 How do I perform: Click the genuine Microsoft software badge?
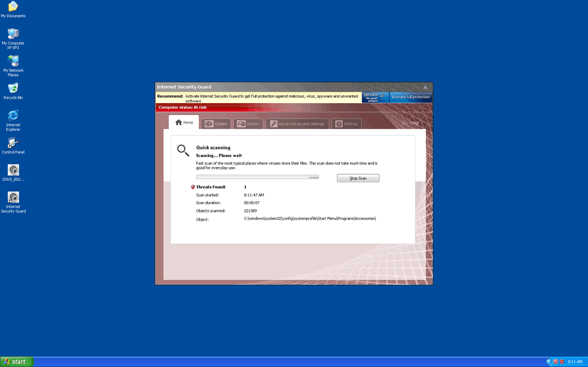375,97
